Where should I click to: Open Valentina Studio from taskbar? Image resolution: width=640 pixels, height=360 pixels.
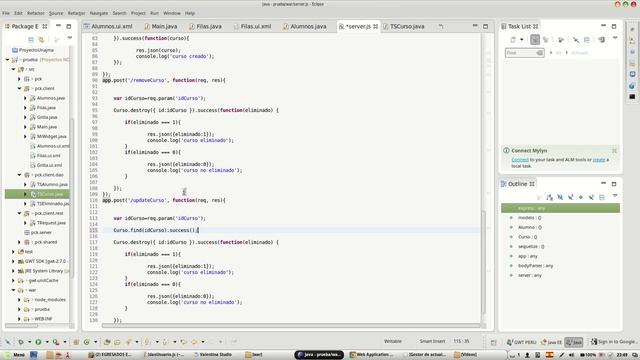pyautogui.click(x=213, y=355)
